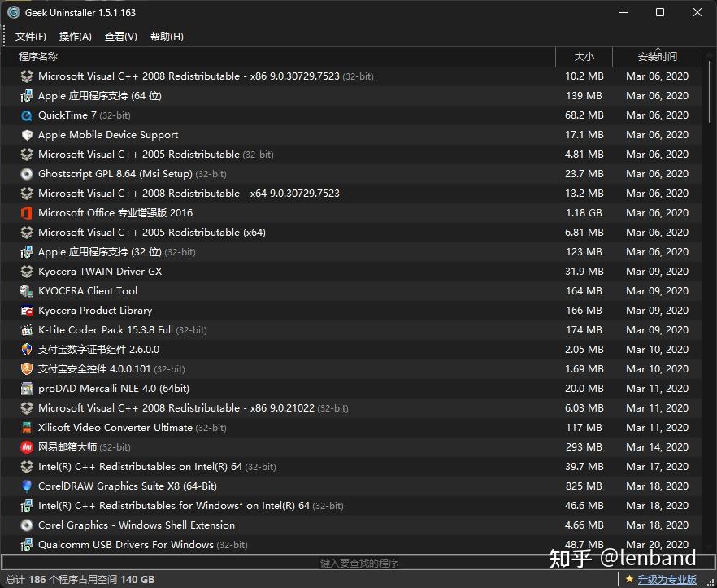Select the K-Lite Codec Pack 15.3.8 Full name

(x=106, y=330)
